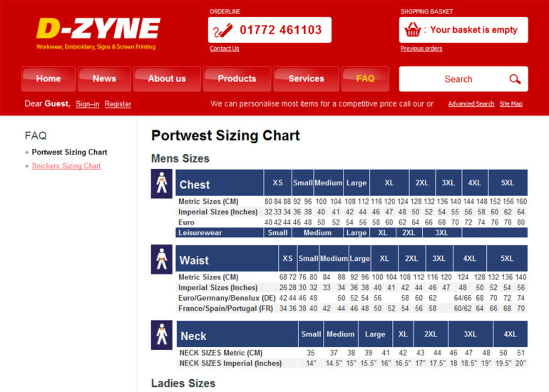The height and width of the screenshot is (392, 549).
Task: Open the About us page
Action: click(x=167, y=79)
